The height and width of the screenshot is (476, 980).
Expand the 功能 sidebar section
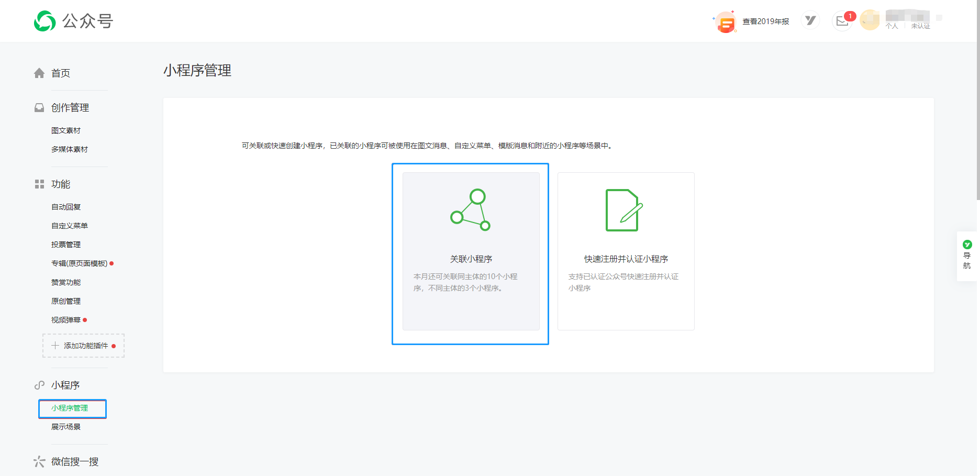[61, 184]
